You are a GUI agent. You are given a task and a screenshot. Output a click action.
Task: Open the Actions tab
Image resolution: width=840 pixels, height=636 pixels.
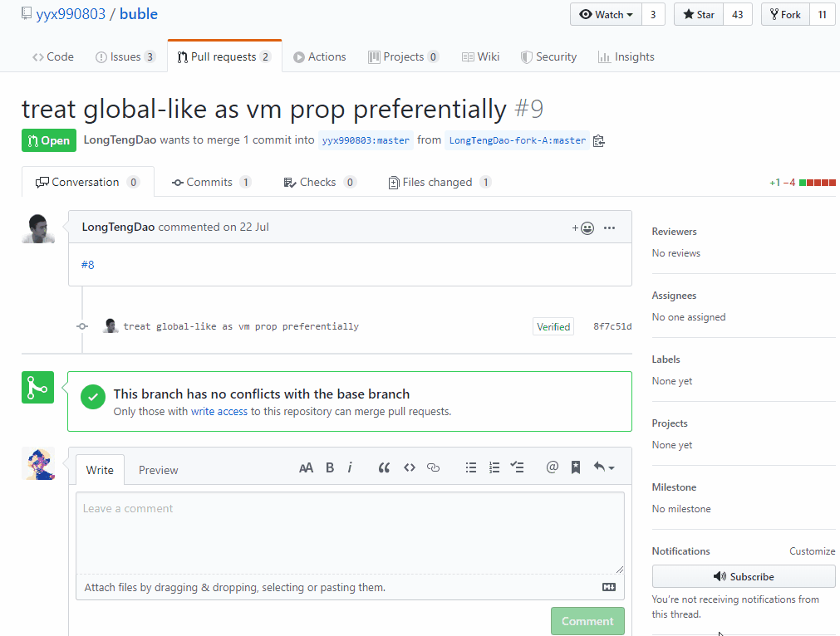tap(320, 56)
